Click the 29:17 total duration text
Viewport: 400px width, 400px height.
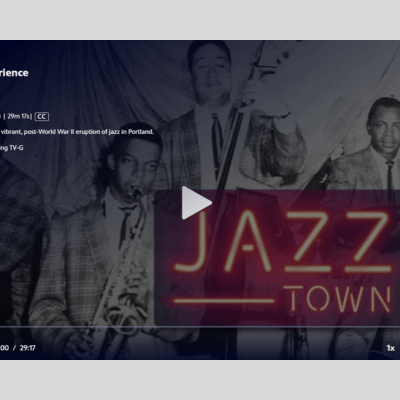click(x=27, y=348)
